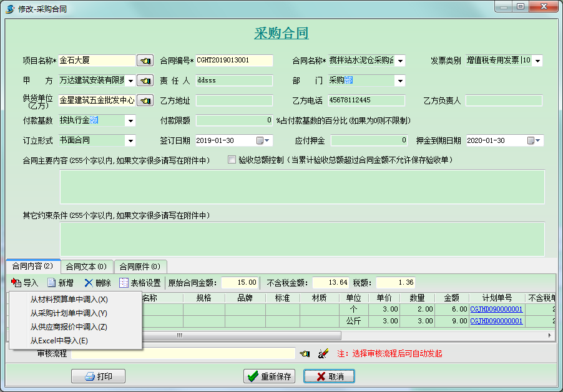Click the 删除 delete toolbar button
563x392 pixels.
pyautogui.click(x=97, y=283)
